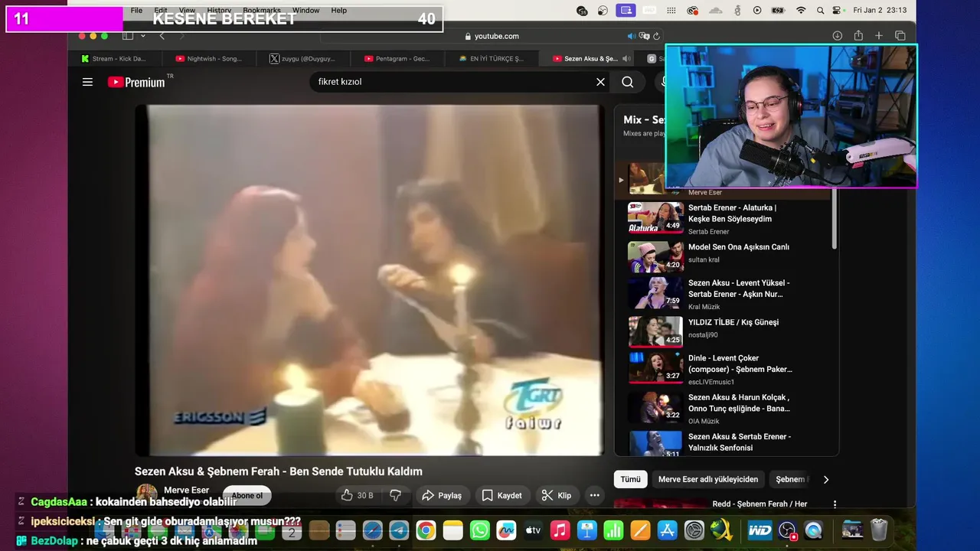This screenshot has height=551, width=980.
Task: Open options for Redd - Şebnem Ferah video
Action: pos(835,504)
